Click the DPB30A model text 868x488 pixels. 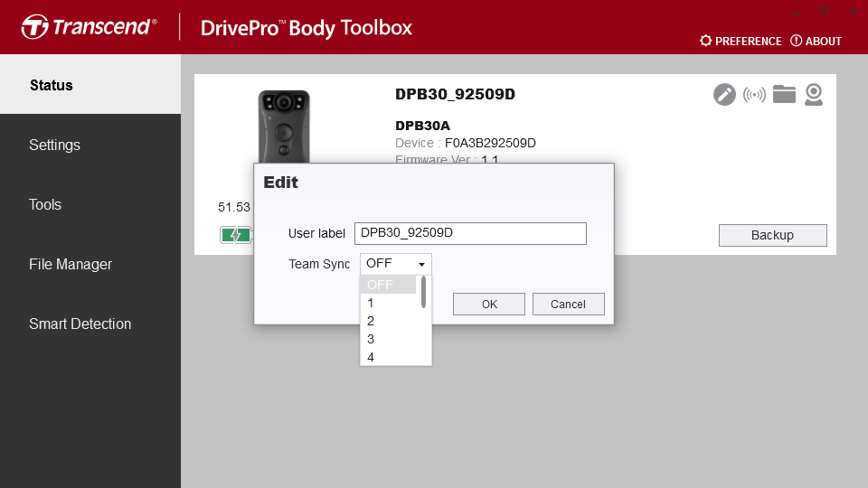tap(423, 126)
